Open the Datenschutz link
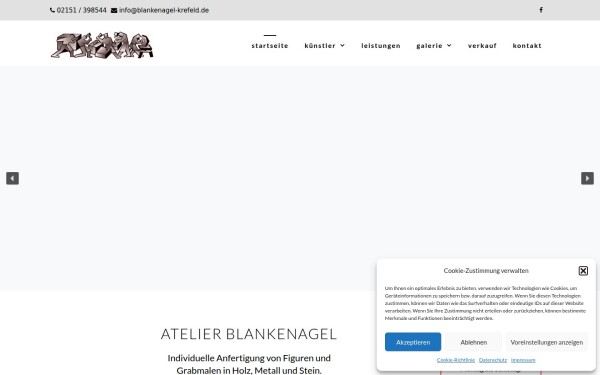The height and width of the screenshot is (375, 600). click(493, 360)
